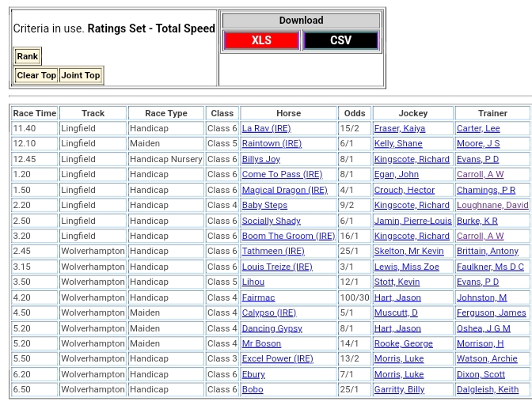Open trainer Loughnane, David link
Viewport: 532px width, 409px height.
(492, 206)
